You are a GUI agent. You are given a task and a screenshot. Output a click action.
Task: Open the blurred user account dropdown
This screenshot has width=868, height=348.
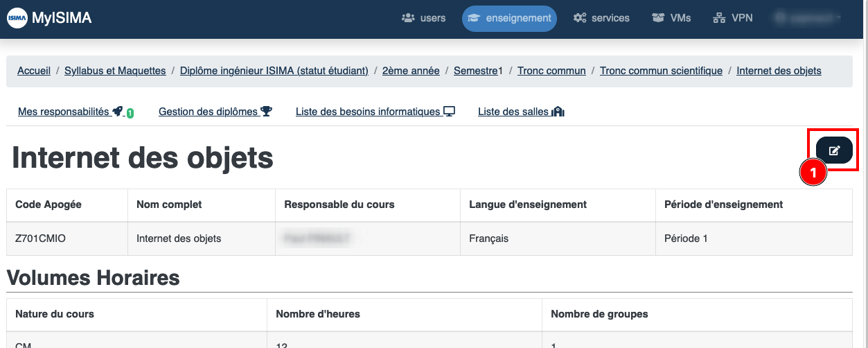click(x=807, y=18)
